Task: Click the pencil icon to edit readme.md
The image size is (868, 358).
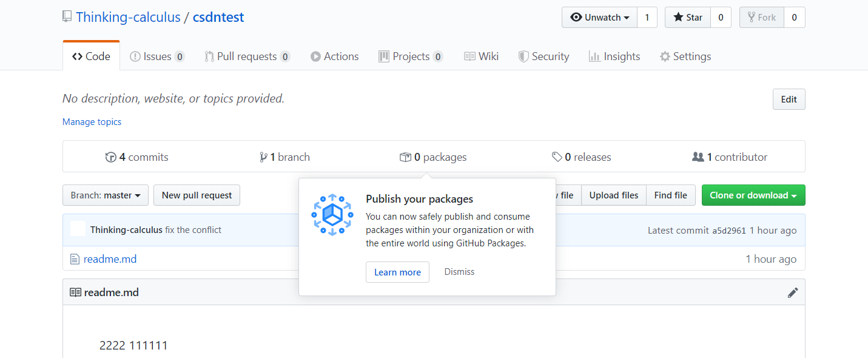Action: (x=793, y=292)
